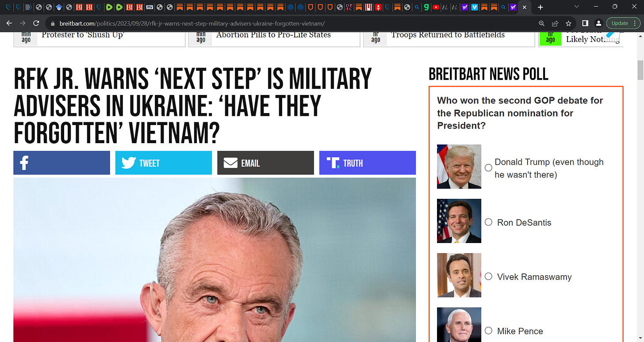The height and width of the screenshot is (342, 644).
Task: Open a new tab with the plus icon
Action: pyautogui.click(x=540, y=7)
